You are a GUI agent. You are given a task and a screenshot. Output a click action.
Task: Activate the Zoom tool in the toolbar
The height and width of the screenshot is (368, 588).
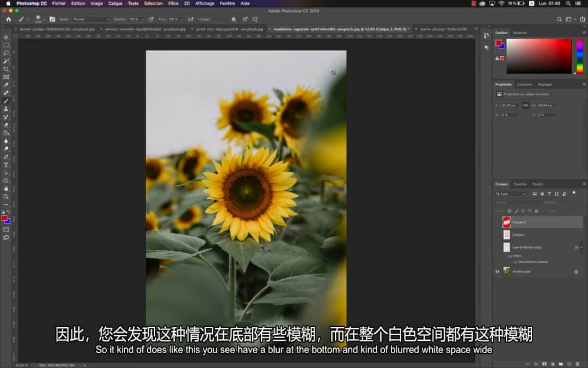[x=6, y=196]
